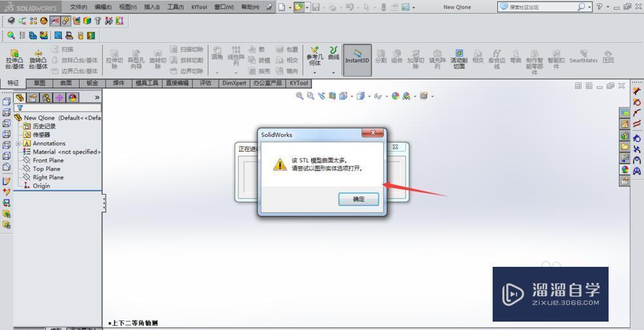Click the 搜索社区论坛 search field

click(x=542, y=7)
